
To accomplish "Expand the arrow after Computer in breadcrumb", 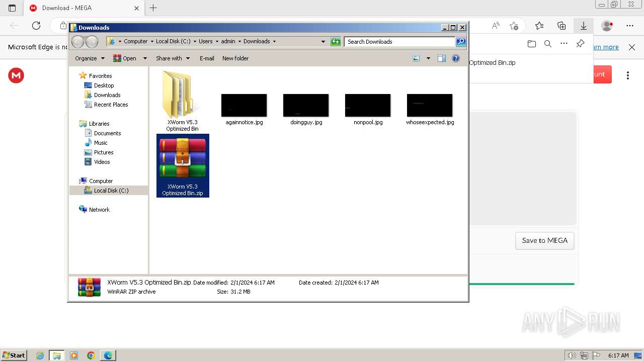I will 152,42.
